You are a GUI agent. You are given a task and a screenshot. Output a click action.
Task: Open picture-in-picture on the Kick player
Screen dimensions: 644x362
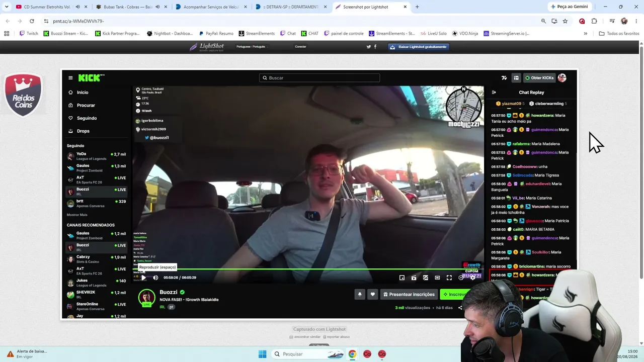(402, 278)
